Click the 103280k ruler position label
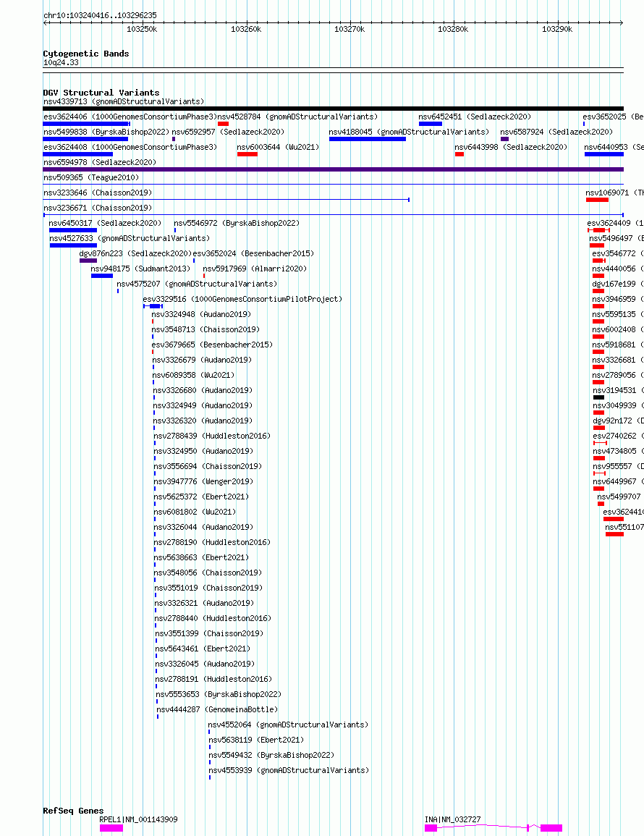Viewport: 644px width, 836px height. pos(453,30)
